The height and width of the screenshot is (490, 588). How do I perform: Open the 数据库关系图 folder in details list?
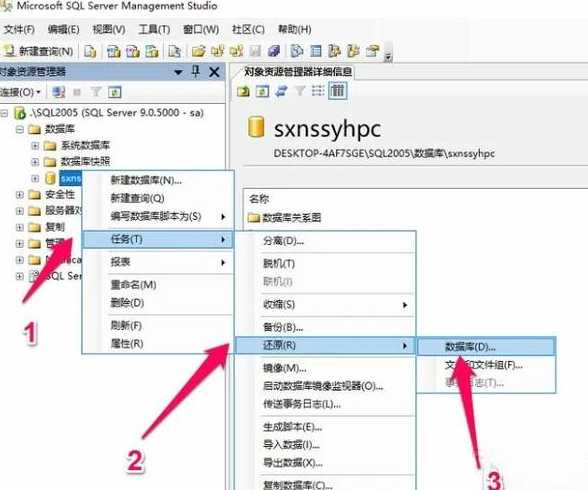tap(285, 217)
